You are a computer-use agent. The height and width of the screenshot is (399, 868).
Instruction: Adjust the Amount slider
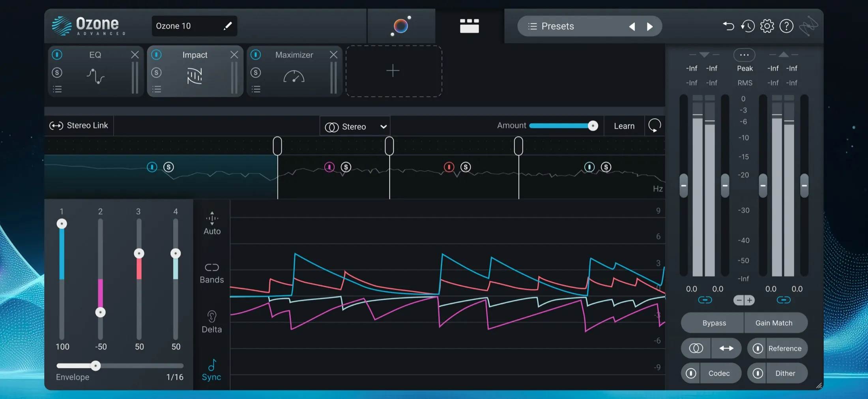[x=563, y=126]
